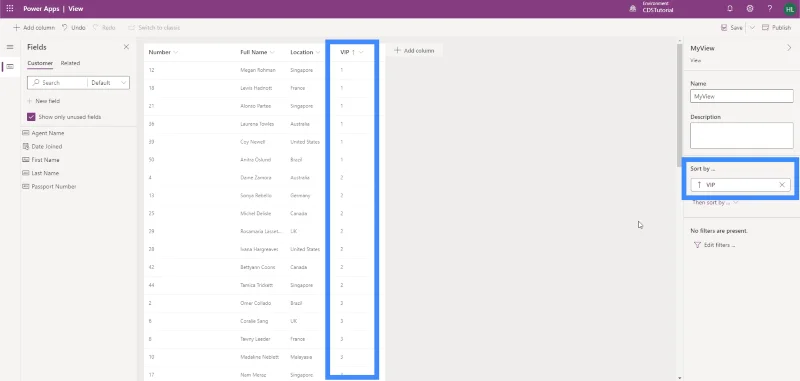Click Switch to classic in the toolbar
The width and height of the screenshot is (800, 381).
(154, 28)
